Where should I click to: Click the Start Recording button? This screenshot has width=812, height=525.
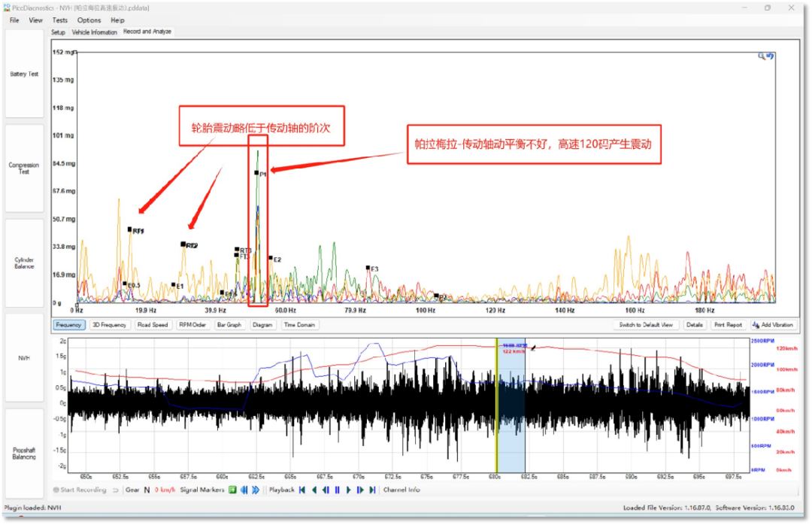click(80, 490)
